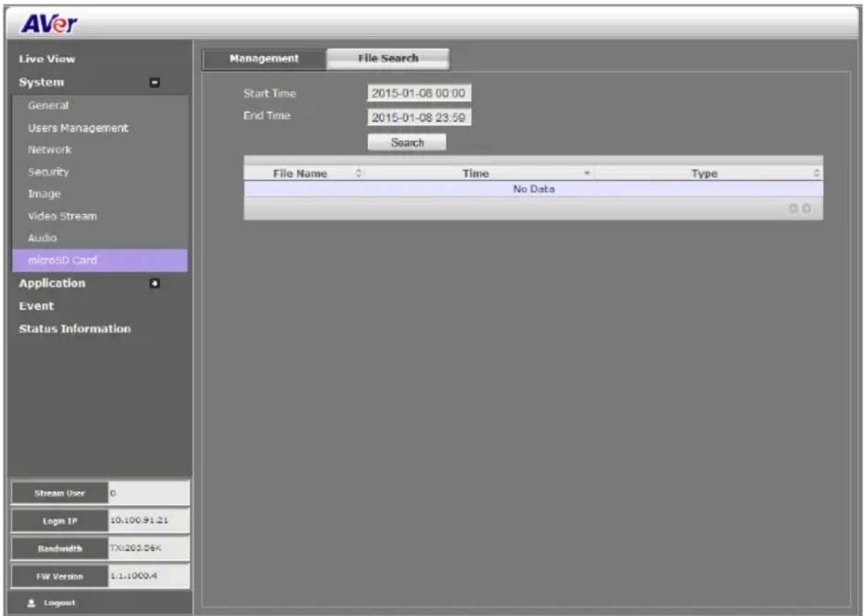Viewport: 865px width, 616px height.
Task: Click the Bandwidth TX value
Action: (148, 548)
